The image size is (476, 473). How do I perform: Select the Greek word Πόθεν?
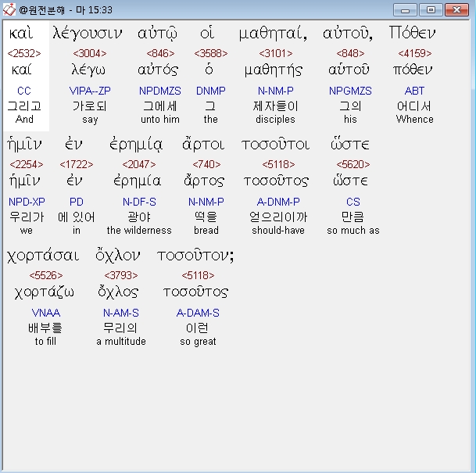(x=412, y=32)
